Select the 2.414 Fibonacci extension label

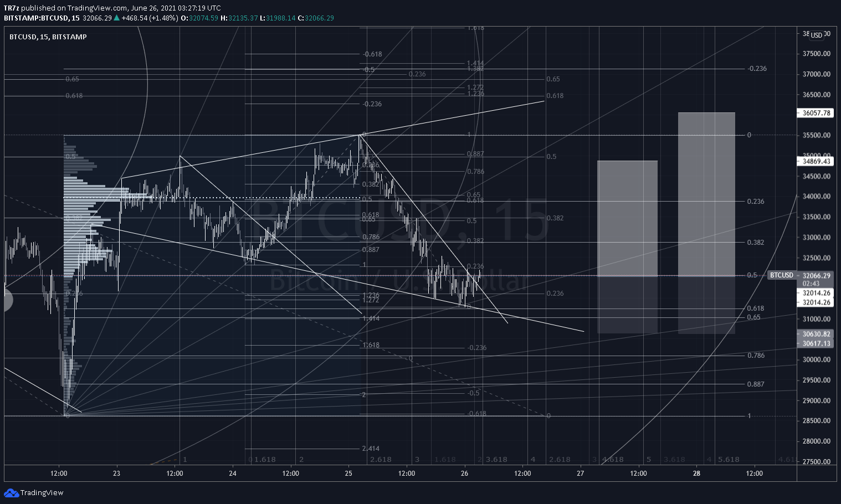pyautogui.click(x=371, y=449)
